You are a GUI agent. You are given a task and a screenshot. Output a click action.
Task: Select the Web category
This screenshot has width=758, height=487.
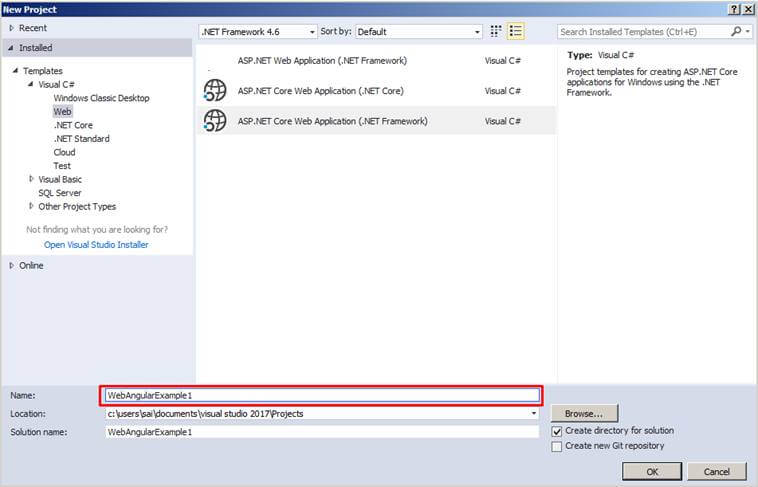pos(62,111)
